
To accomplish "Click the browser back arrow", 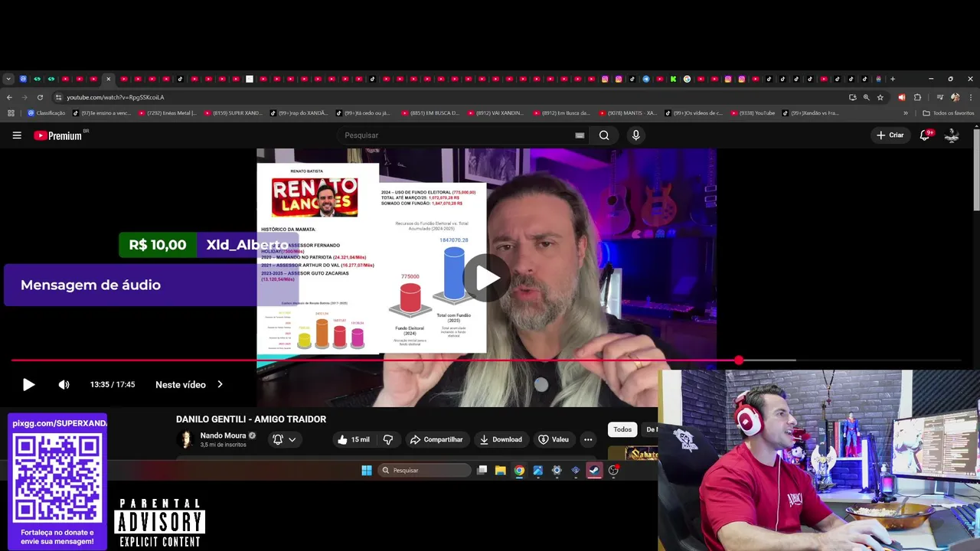I will [x=9, y=97].
